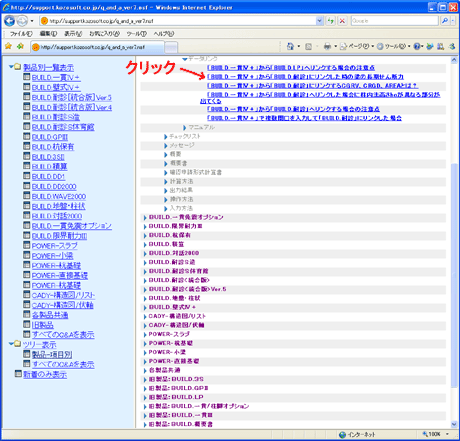
Task: Expand the POWER-スラブ row in the main list
Action: tap(145, 335)
